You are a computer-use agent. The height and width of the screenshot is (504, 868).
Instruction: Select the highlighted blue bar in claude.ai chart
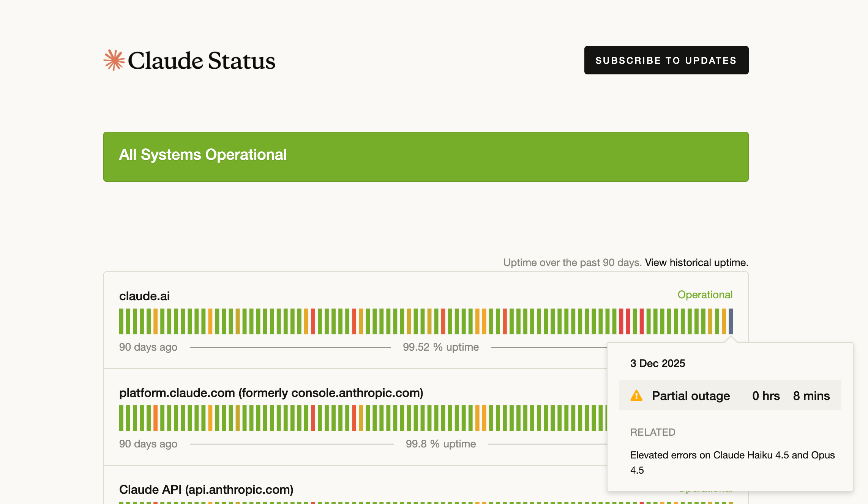click(x=731, y=322)
